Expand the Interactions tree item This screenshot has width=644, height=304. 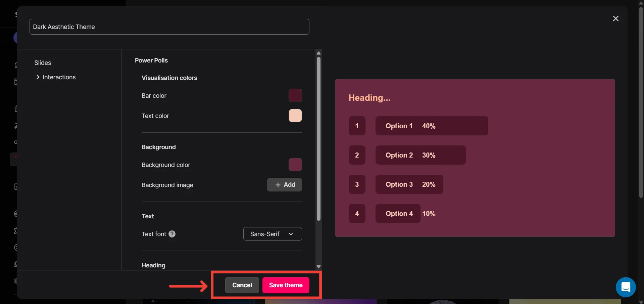pyautogui.click(x=38, y=77)
